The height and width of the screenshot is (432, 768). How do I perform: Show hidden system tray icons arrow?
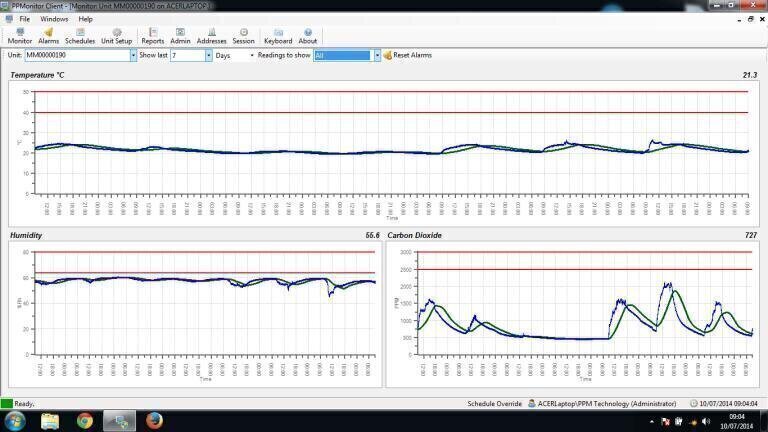point(651,421)
